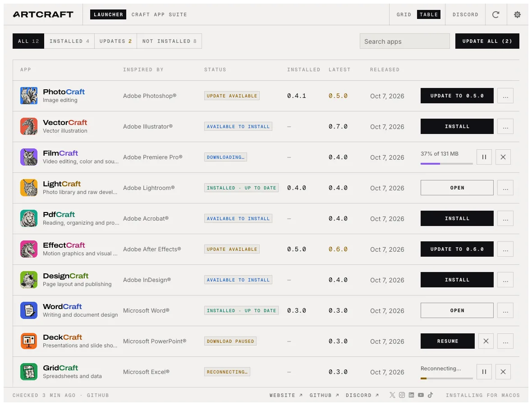The image size is (532, 406).
Task: Click the PhotoCraft app icon
Action: click(x=28, y=96)
